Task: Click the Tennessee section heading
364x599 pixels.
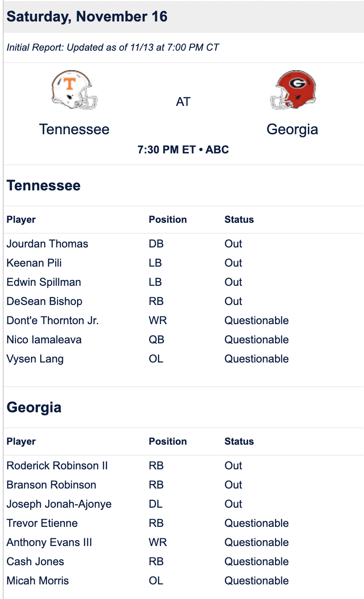Action: (x=43, y=185)
